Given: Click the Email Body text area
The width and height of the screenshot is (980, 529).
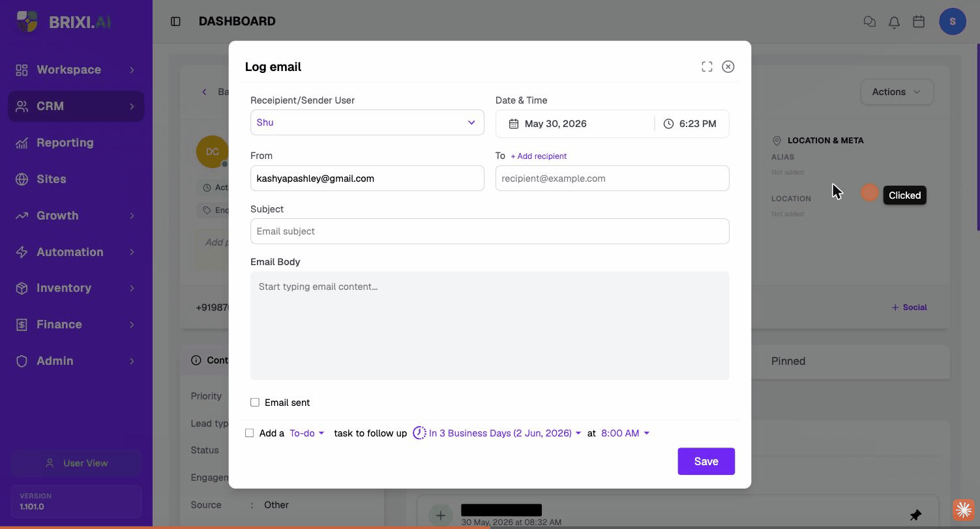Looking at the screenshot, I should coord(490,326).
